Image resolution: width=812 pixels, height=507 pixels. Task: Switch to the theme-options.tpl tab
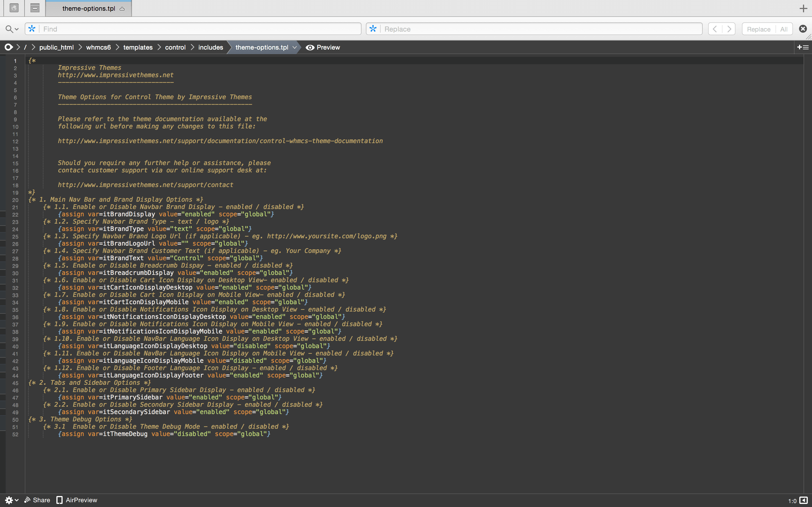pos(89,9)
